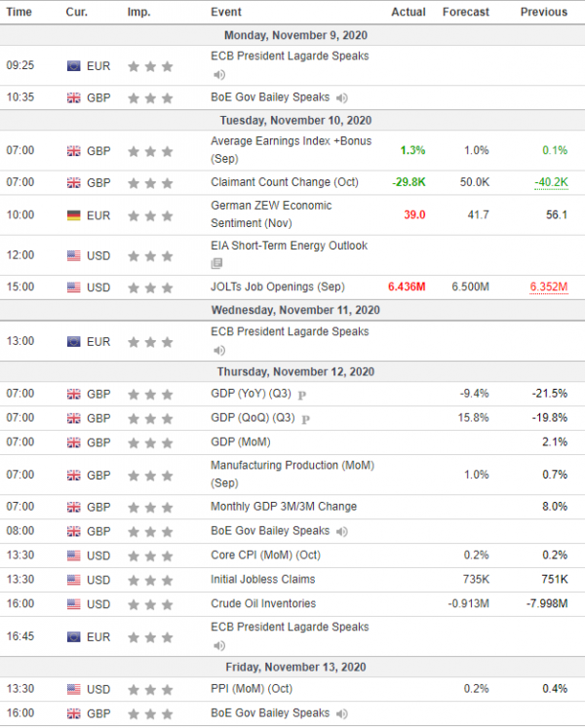Viewport: 585px width, 728px height.
Task: Click speaker icon under 16:45 Lagarde Speaks
Action: tap(218, 646)
